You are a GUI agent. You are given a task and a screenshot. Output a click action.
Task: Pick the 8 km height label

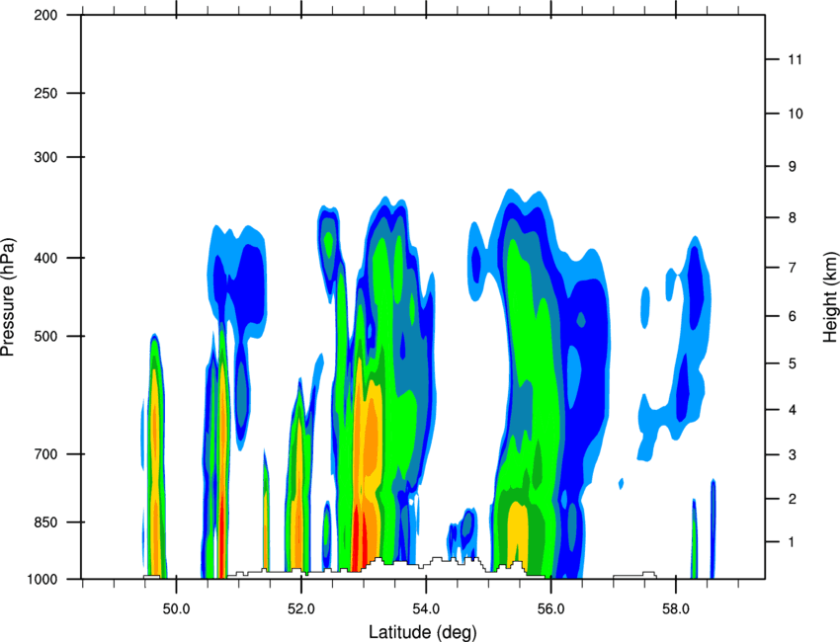(792, 218)
